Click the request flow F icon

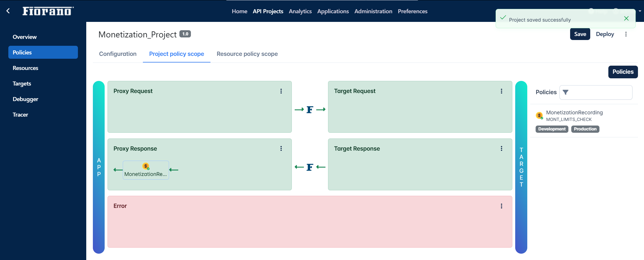coord(310,110)
